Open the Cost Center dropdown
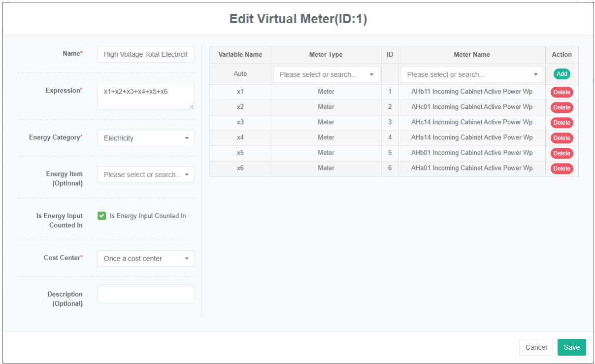 (146, 259)
